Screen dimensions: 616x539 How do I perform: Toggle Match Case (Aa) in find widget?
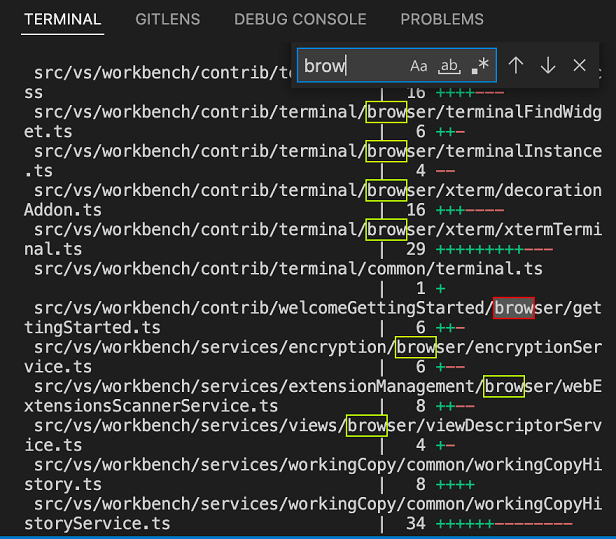419,66
